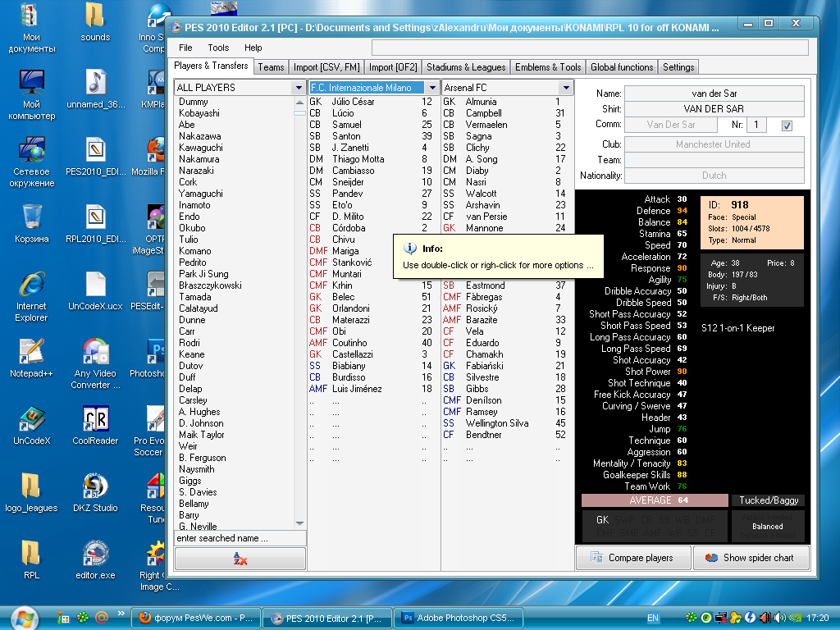Open UnCodeX.ucx file icon
The width and height of the screenshot is (840, 630).
pyautogui.click(x=95, y=291)
